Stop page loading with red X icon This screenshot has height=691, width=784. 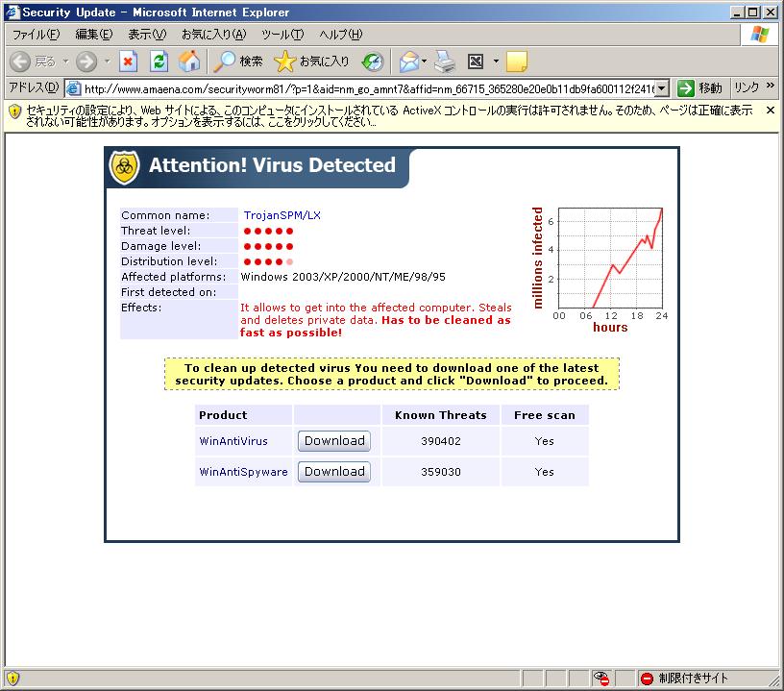(129, 62)
